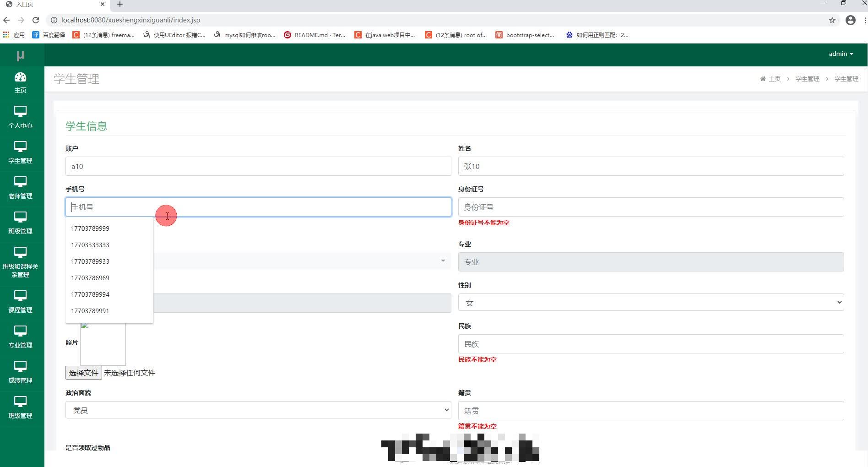868x467 pixels.
Task: Open 专业管理 in the sidebar
Action: (x=20, y=337)
